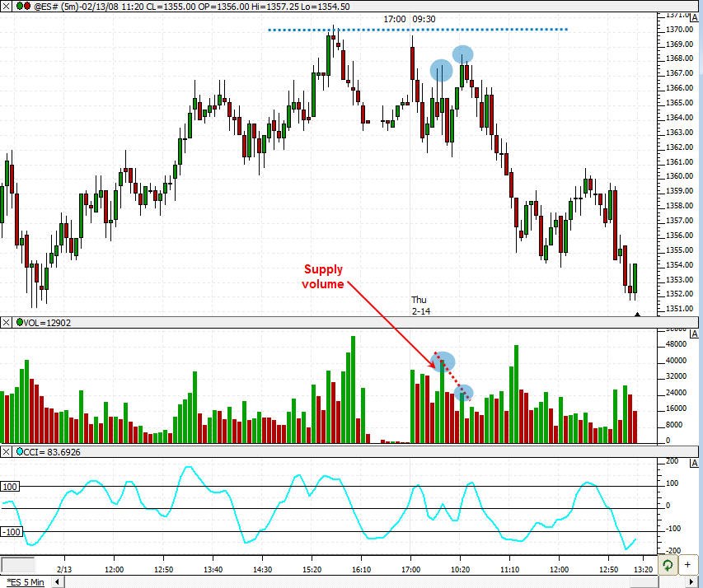Click the CCI 100 level label

coord(9,487)
